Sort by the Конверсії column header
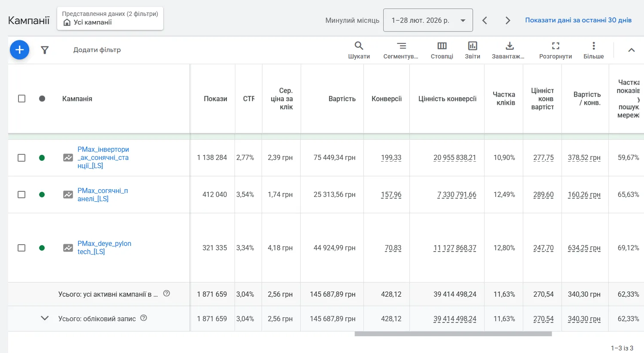The width and height of the screenshot is (644, 353). click(387, 99)
